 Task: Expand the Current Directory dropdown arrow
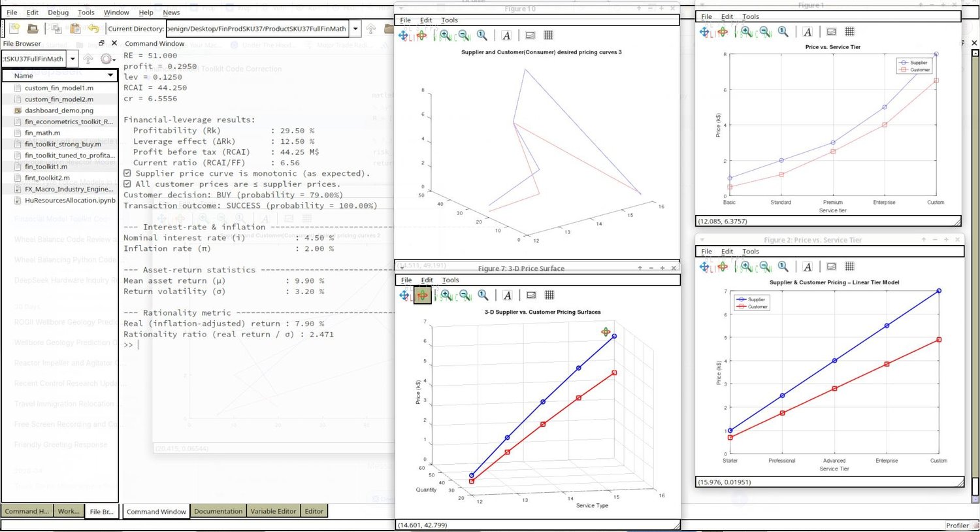(355, 29)
